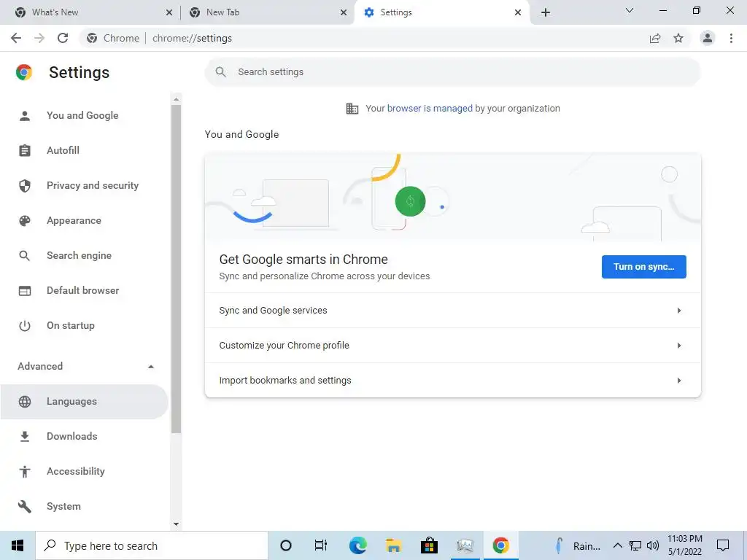Open the volume control in tray

(x=653, y=545)
